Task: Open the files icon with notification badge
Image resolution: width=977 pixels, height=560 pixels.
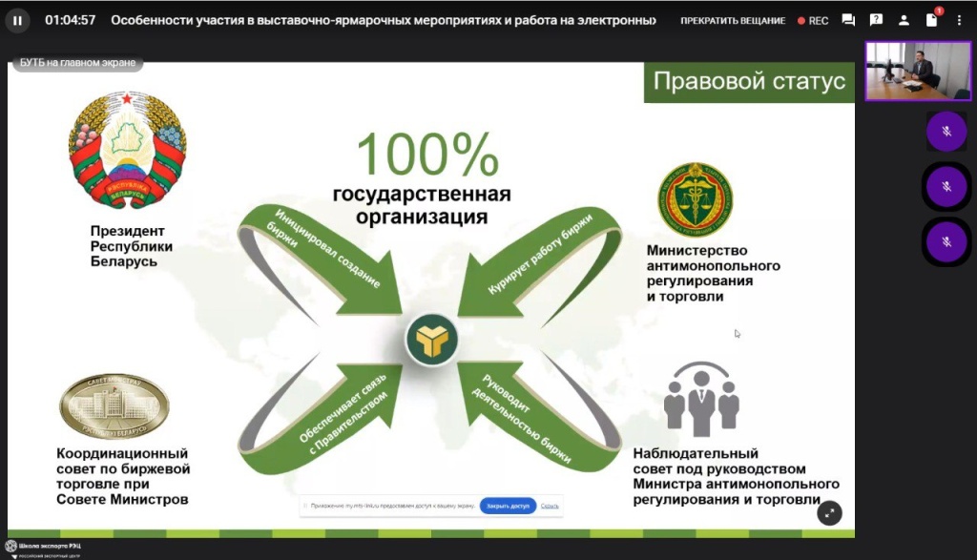Action: [x=932, y=19]
